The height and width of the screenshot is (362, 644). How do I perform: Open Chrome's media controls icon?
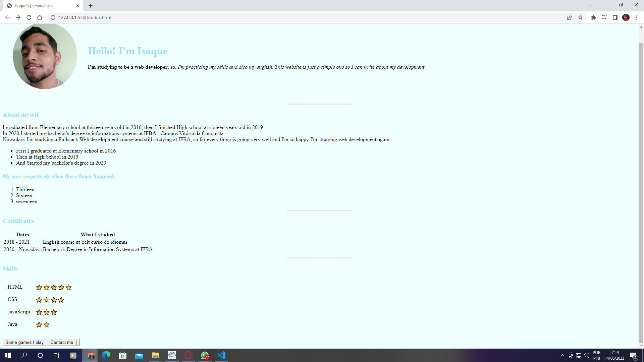604,17
